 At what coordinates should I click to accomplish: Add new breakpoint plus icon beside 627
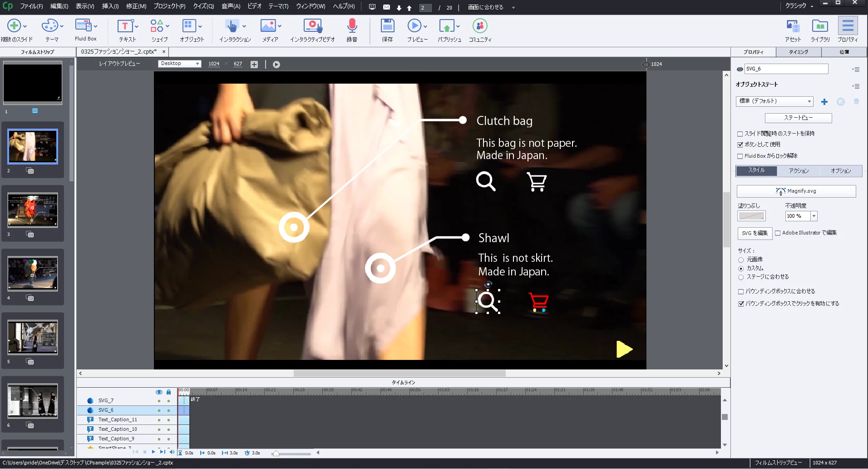click(x=254, y=65)
